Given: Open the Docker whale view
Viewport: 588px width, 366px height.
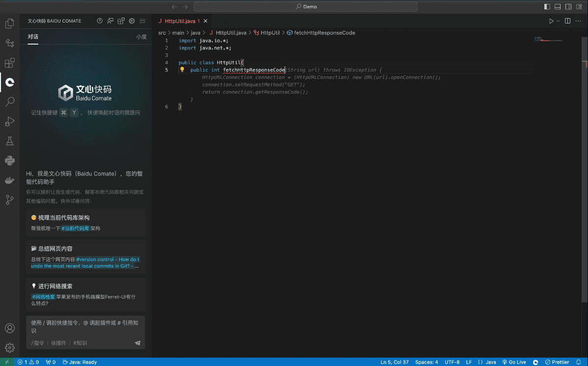Looking at the screenshot, I should (x=10, y=180).
